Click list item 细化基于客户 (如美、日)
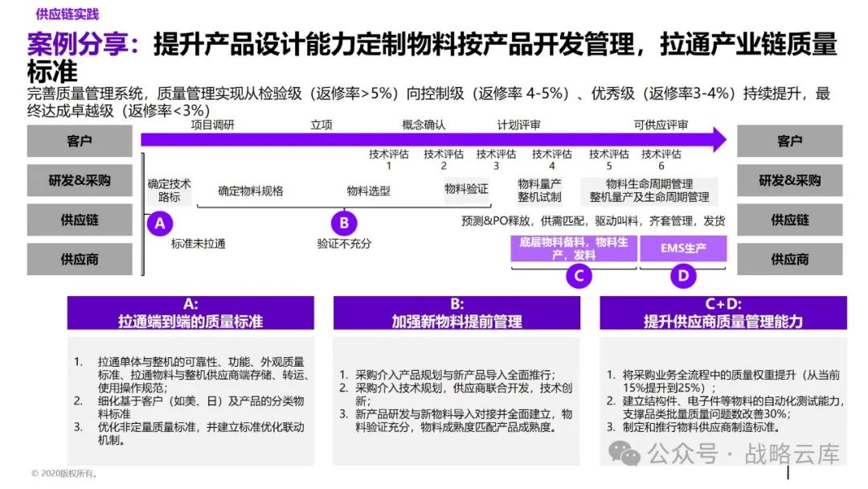 (190, 407)
